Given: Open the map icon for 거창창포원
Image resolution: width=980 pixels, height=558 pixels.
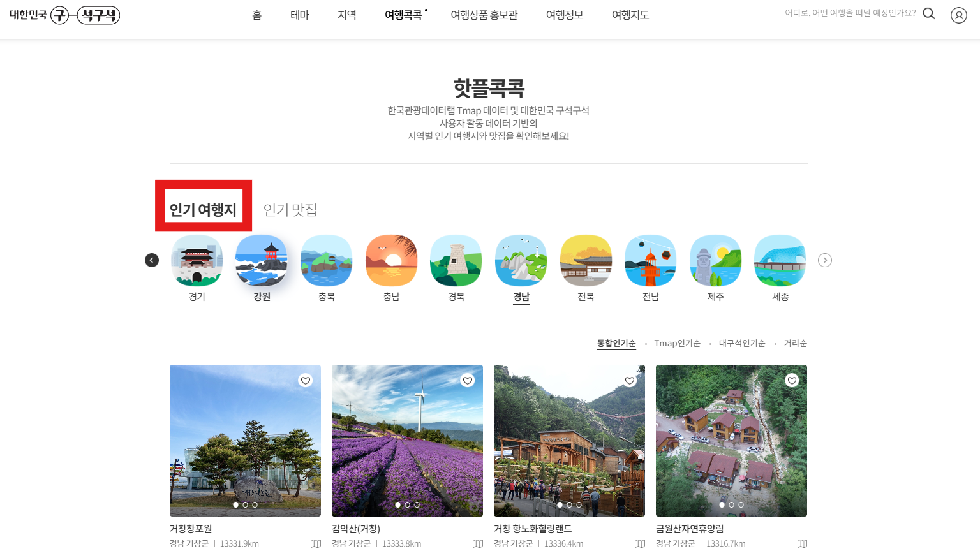Looking at the screenshot, I should click(x=315, y=543).
